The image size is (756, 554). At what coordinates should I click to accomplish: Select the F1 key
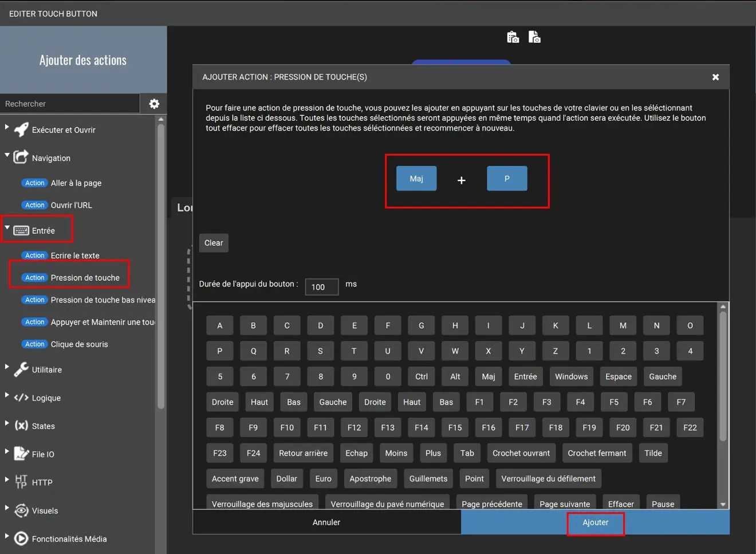[479, 402]
